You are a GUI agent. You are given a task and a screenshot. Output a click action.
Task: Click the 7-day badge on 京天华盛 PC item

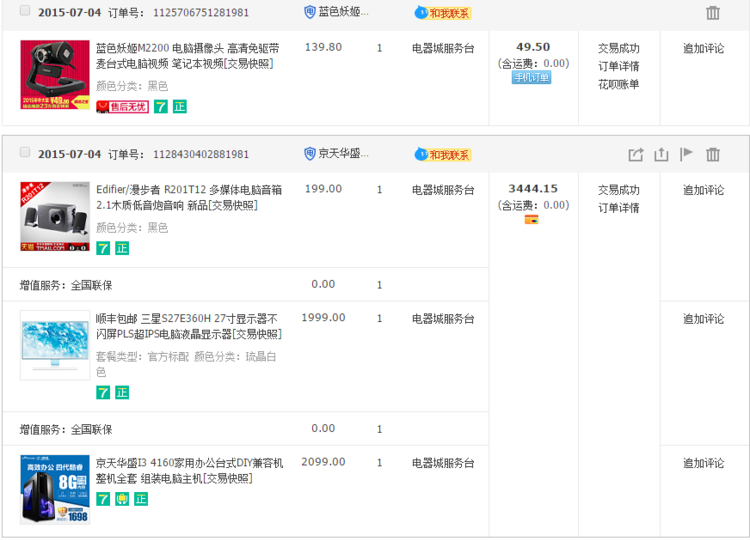[103, 499]
